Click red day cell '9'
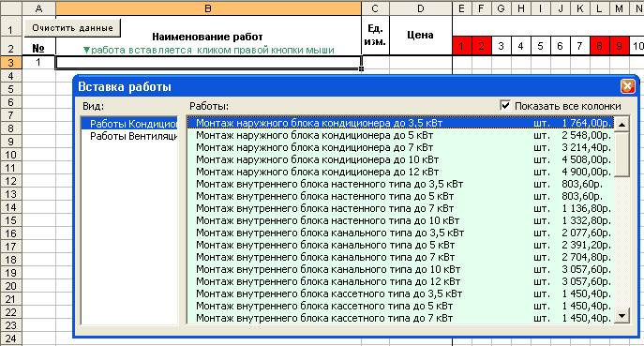The height and width of the screenshot is (346, 644). [x=619, y=46]
